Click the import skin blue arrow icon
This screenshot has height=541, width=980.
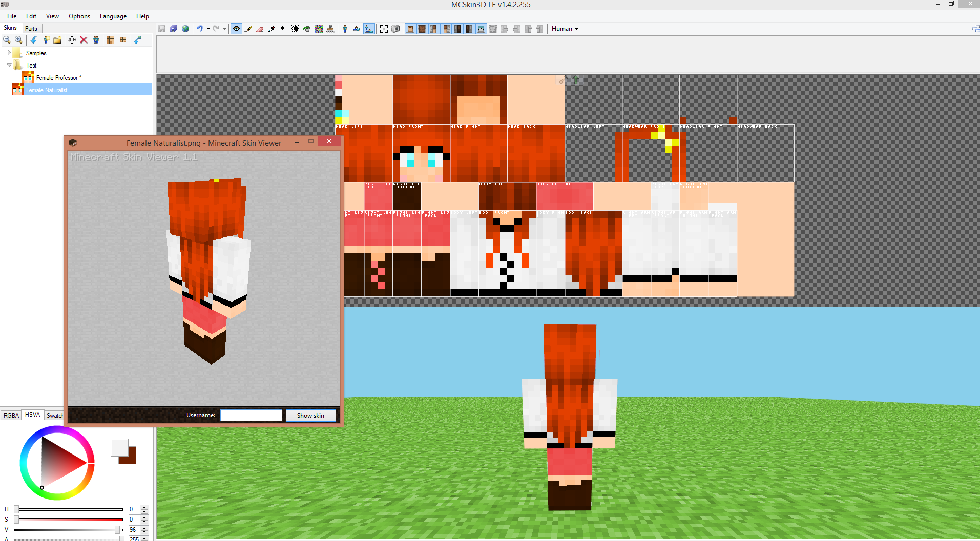coord(34,40)
